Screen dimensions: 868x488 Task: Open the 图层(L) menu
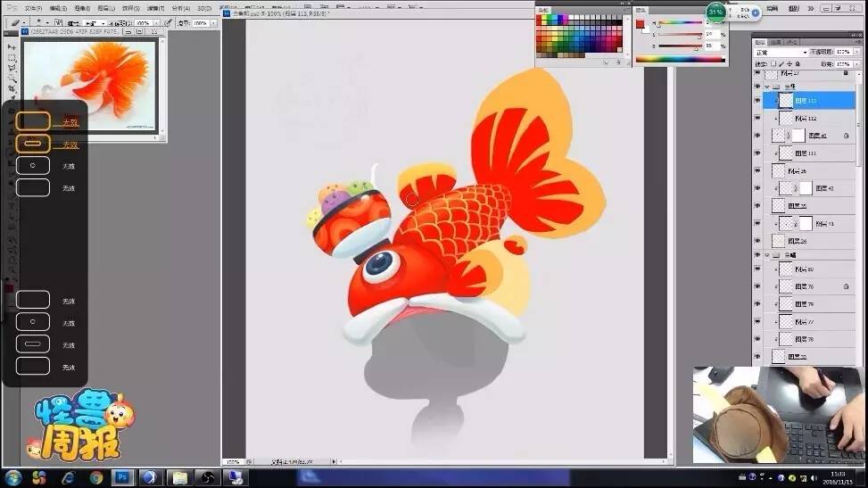106,8
